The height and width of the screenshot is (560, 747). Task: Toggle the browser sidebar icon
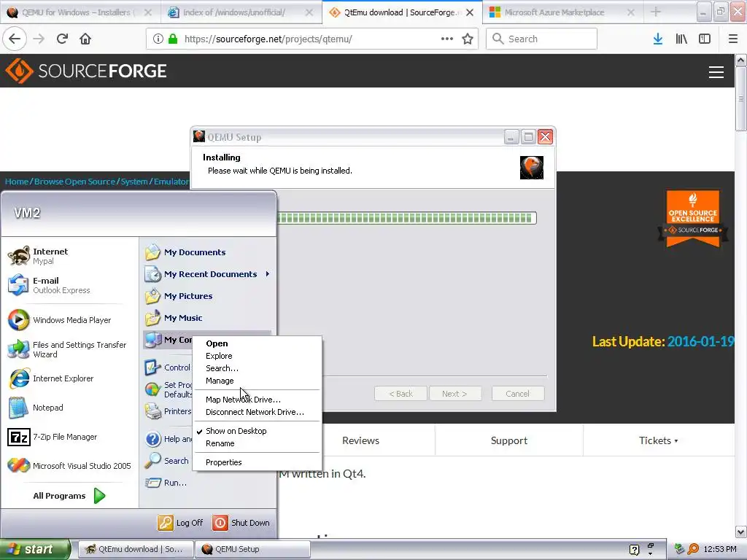point(705,39)
